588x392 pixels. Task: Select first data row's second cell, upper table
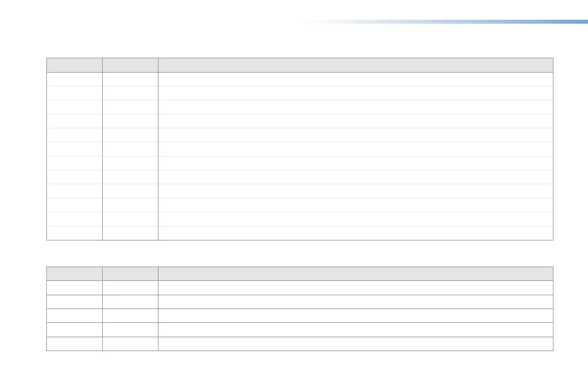click(130, 79)
